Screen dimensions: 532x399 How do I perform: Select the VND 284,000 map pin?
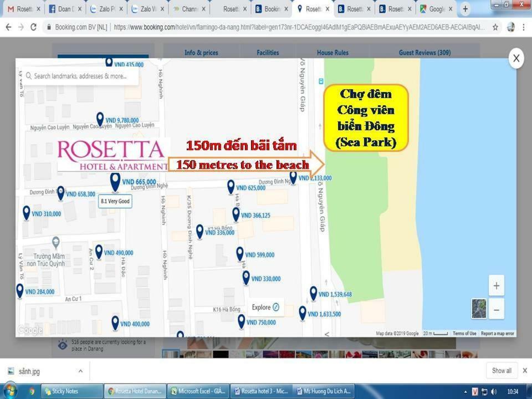click(x=20, y=291)
